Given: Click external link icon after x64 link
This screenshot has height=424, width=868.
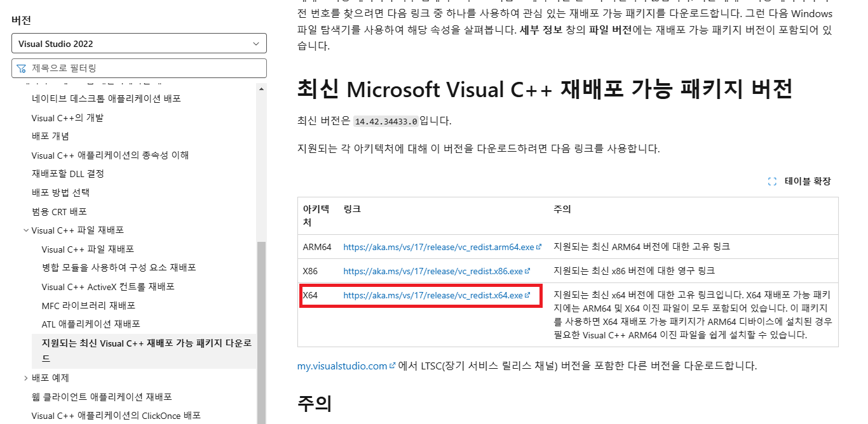Looking at the screenshot, I should [527, 295].
